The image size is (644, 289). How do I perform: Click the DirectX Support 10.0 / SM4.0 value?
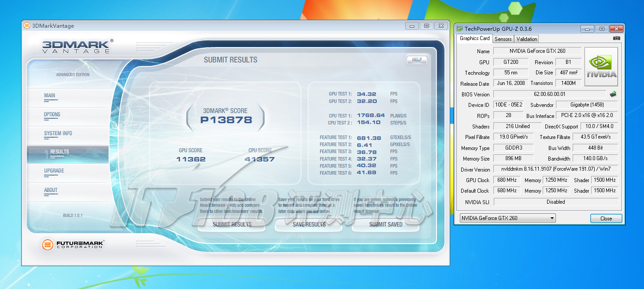click(599, 126)
